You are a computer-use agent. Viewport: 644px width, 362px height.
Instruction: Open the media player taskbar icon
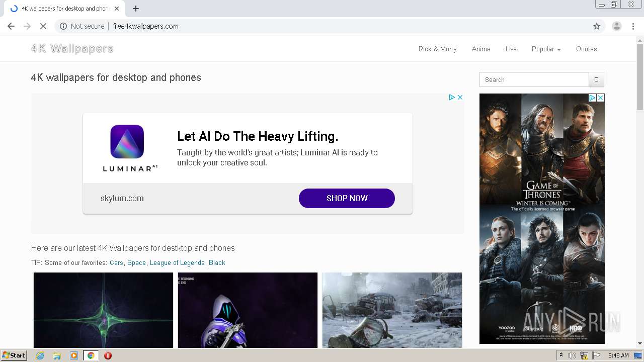tap(74, 355)
